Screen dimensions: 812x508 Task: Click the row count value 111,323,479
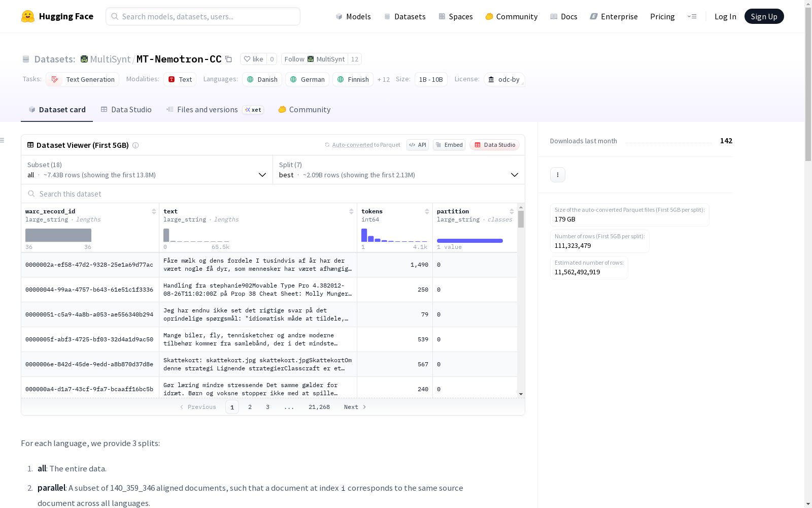click(x=572, y=245)
